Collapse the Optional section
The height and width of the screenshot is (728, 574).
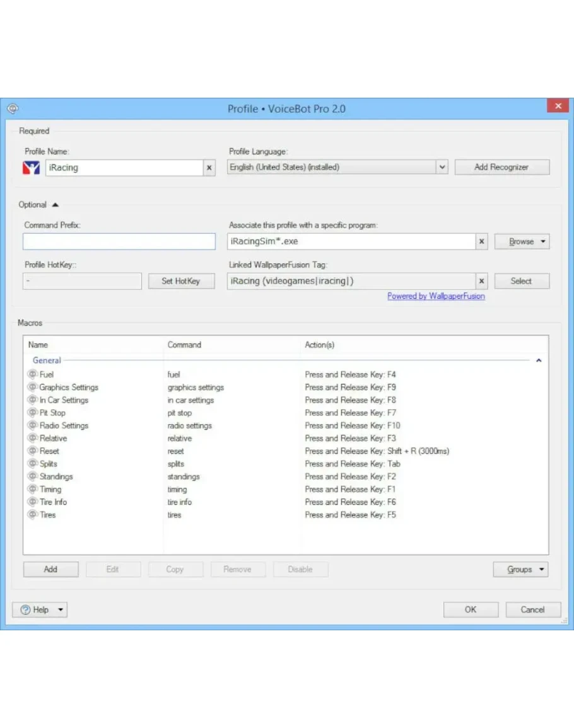(56, 205)
